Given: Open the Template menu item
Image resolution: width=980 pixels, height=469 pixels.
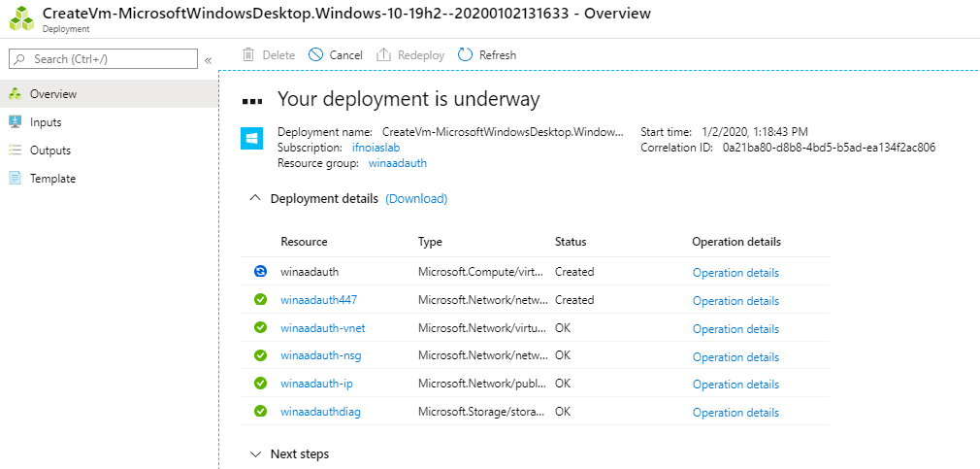Looking at the screenshot, I should (x=52, y=179).
